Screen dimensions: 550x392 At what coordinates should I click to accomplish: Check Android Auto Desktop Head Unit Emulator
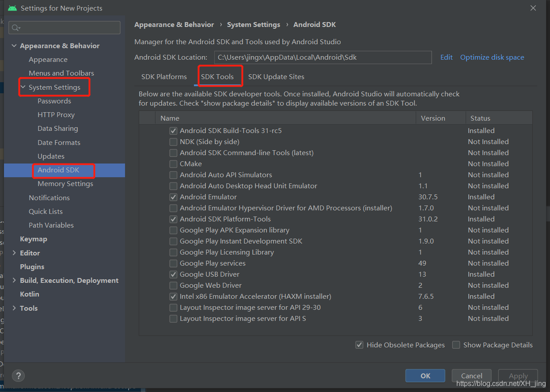pyautogui.click(x=174, y=186)
